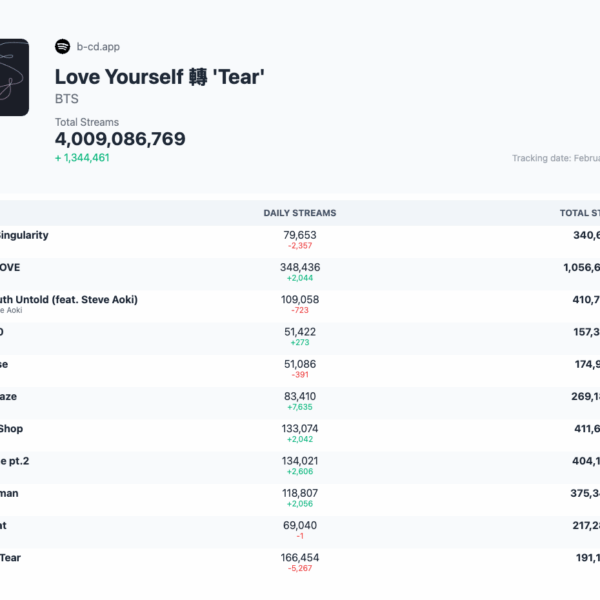
Task: Click the DAILY STREAMS column header
Action: (300, 213)
